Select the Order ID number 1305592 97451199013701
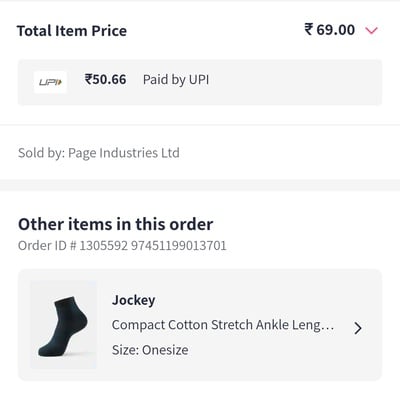The height and width of the screenshot is (396, 400). click(x=153, y=246)
